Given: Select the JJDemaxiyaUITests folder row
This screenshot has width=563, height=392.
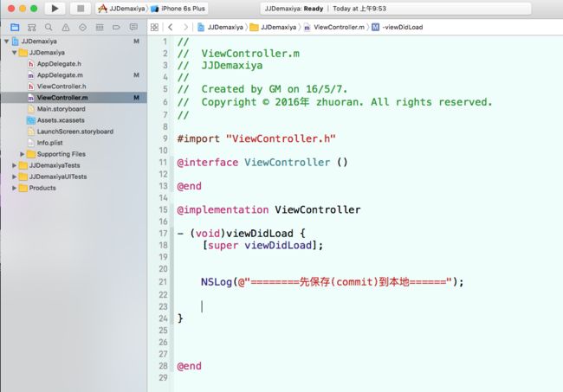Looking at the screenshot, I should [74, 177].
